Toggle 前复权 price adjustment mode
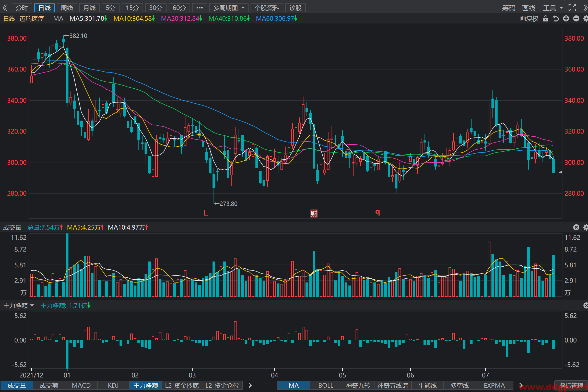The width and height of the screenshot is (588, 392). [529, 19]
